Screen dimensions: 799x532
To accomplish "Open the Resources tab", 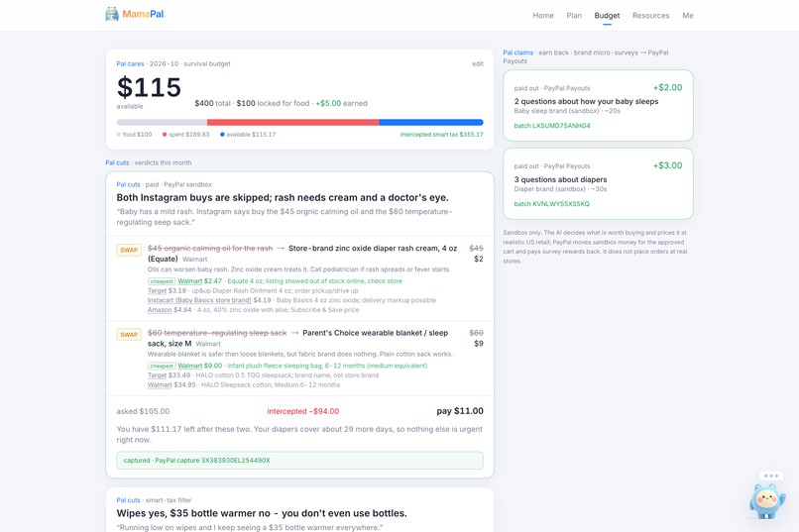I will [x=650, y=16].
